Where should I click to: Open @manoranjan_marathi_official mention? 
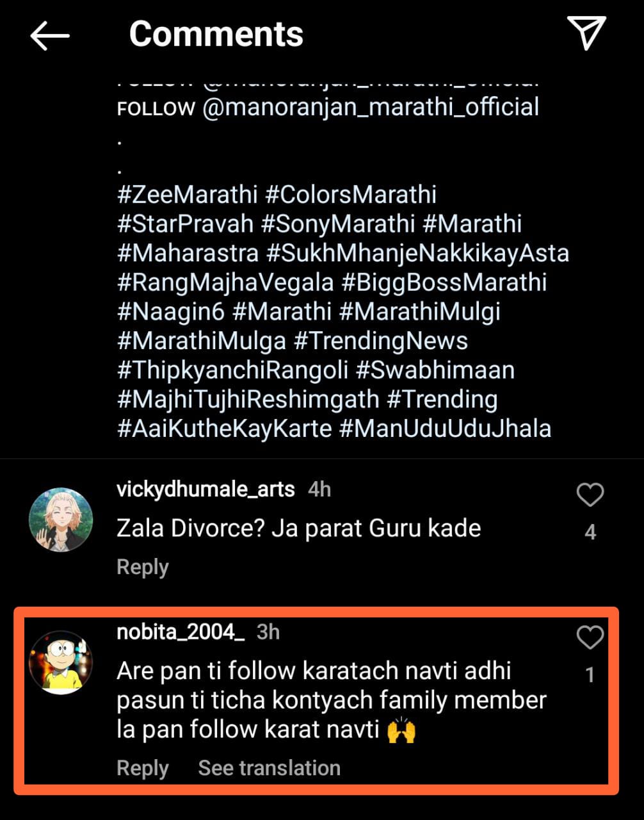371,107
